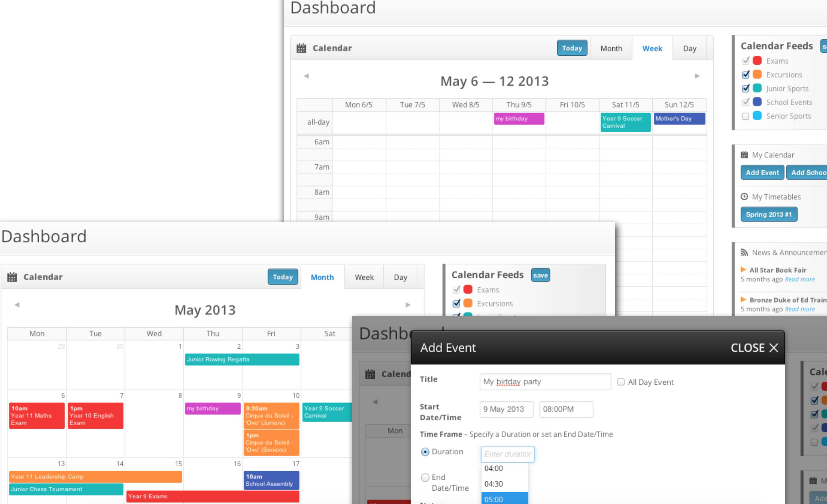Screen dimensions: 827x504
Task: Select the End Date/Time radio option
Action: coord(425,477)
